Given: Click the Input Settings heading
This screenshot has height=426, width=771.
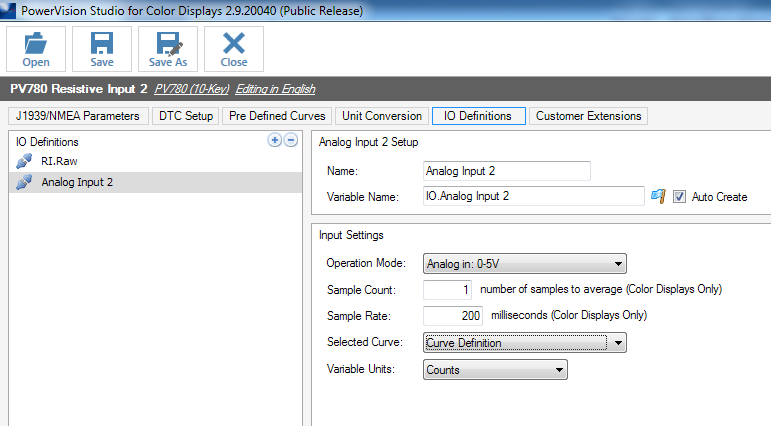Looking at the screenshot, I should [x=351, y=235].
